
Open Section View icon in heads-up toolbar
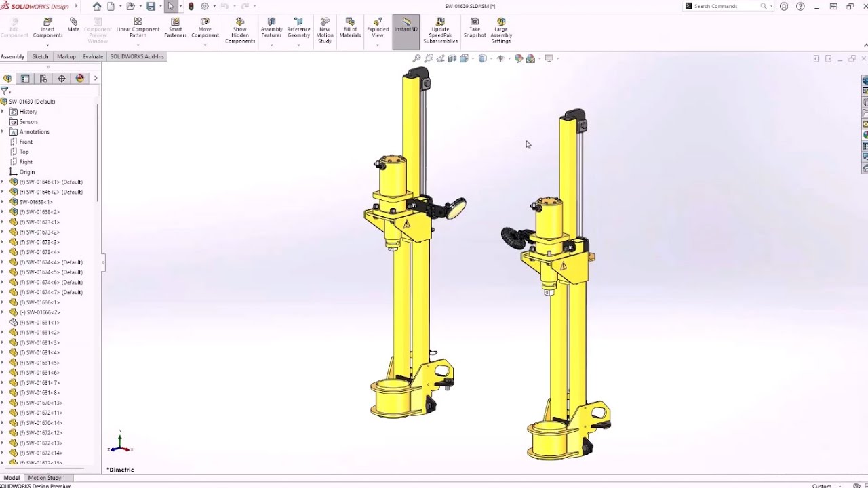pyautogui.click(x=452, y=58)
